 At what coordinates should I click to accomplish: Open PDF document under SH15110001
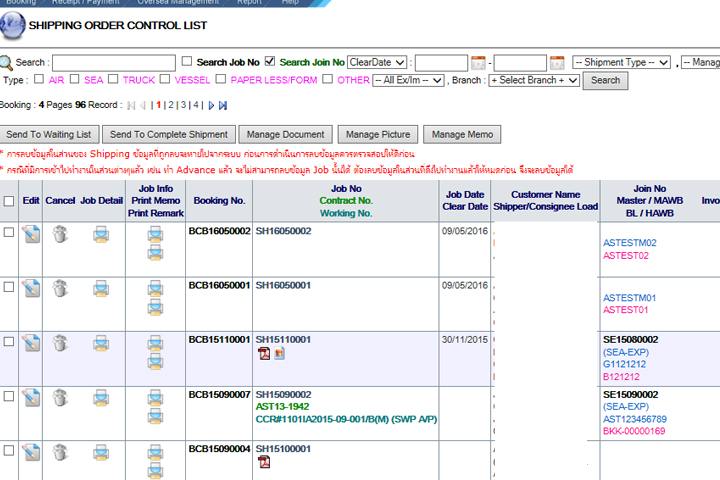(264, 353)
